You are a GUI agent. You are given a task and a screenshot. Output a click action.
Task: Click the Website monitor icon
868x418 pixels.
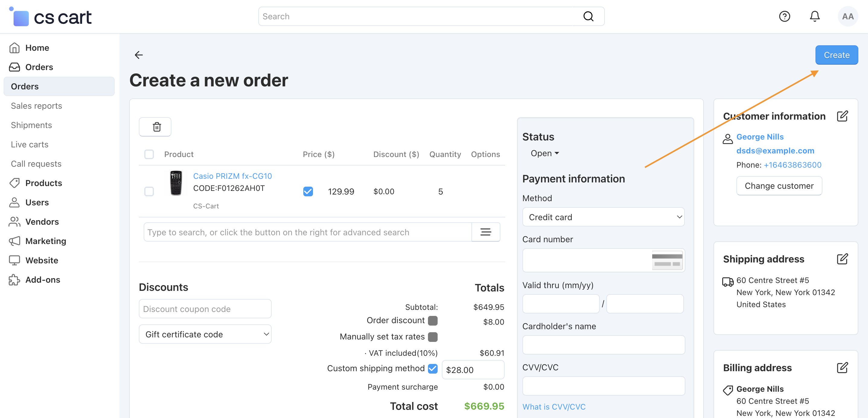(x=14, y=260)
